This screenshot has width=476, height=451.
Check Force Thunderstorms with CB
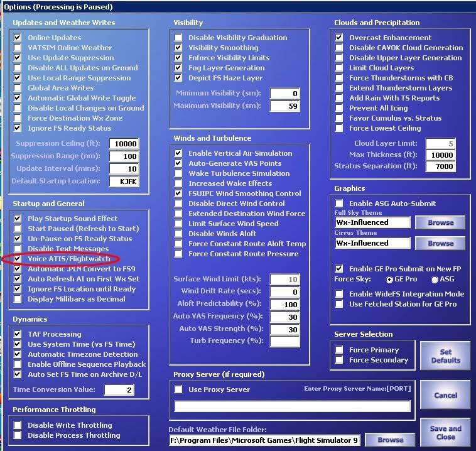pyautogui.click(x=338, y=78)
